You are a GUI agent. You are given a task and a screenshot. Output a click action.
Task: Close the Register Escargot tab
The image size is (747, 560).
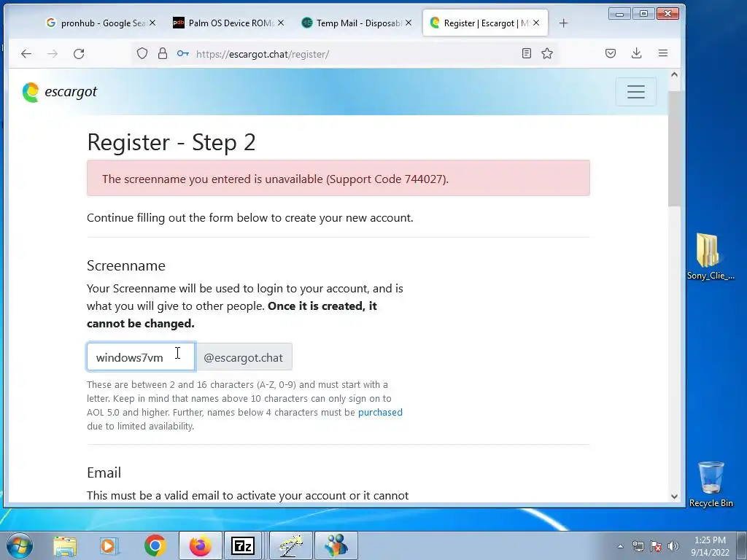[536, 23]
